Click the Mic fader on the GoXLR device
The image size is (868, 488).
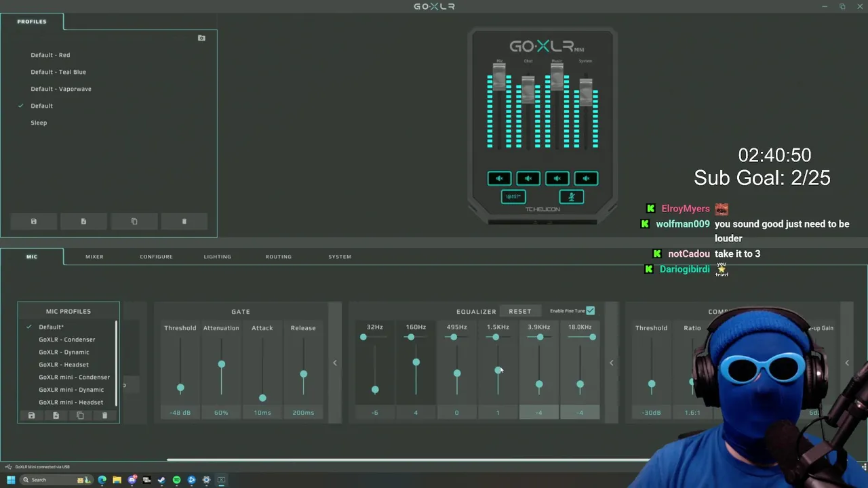tap(499, 77)
